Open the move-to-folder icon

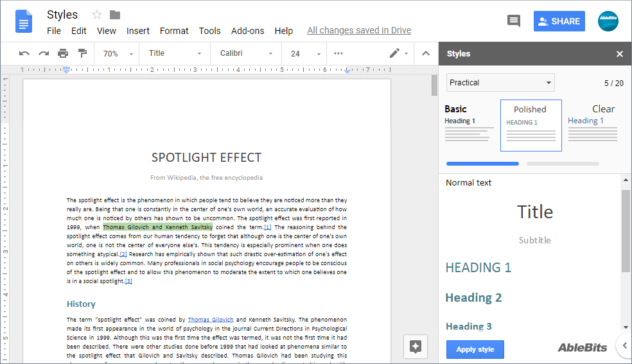pyautogui.click(x=115, y=15)
